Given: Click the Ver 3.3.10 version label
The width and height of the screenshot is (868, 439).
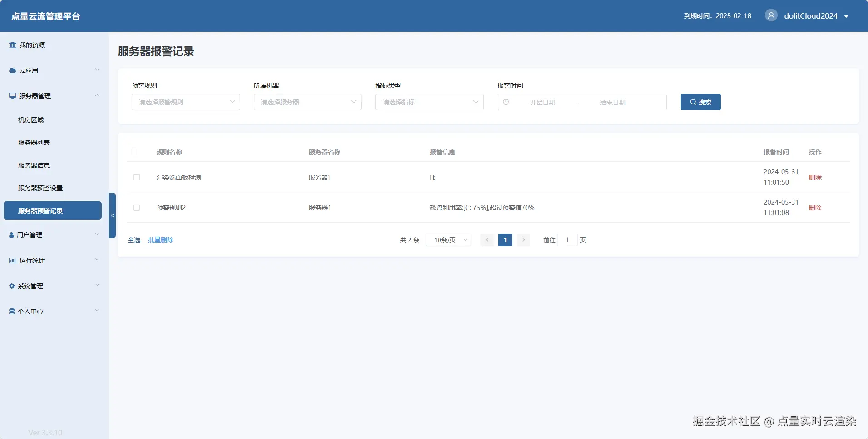Looking at the screenshot, I should (45, 433).
